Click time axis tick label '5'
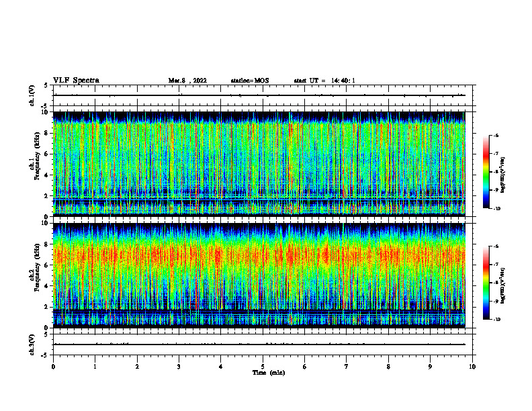This screenshot has height=411, width=532. (263, 367)
